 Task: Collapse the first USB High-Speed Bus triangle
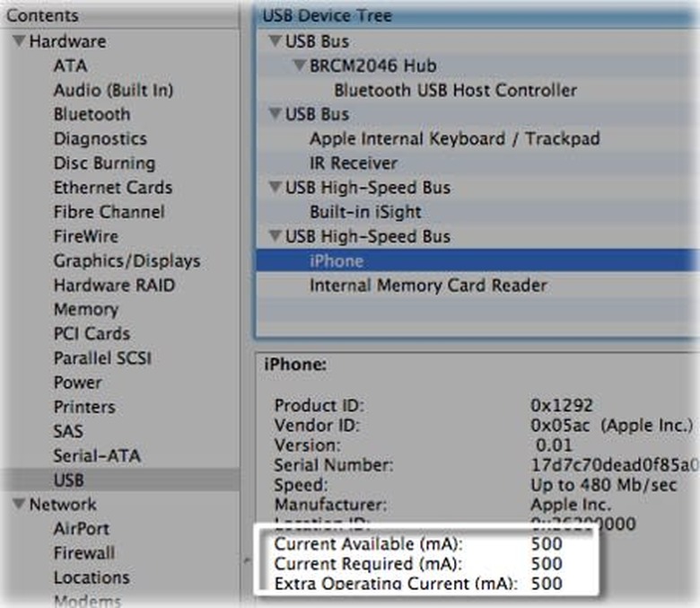pyautogui.click(x=275, y=188)
